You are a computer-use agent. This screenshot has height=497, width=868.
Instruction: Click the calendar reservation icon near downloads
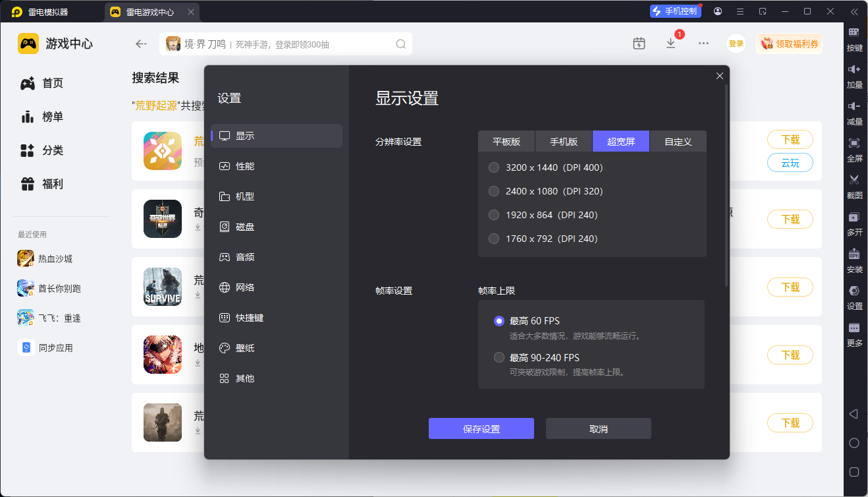(639, 42)
